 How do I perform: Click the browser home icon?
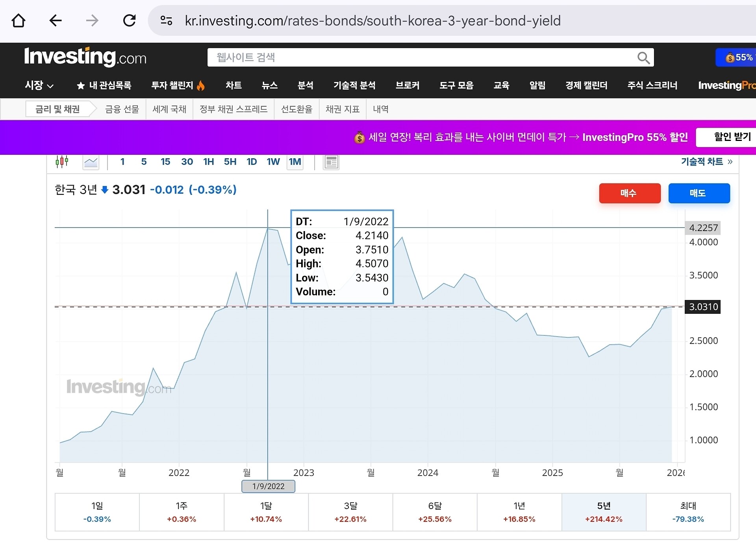pos(19,20)
